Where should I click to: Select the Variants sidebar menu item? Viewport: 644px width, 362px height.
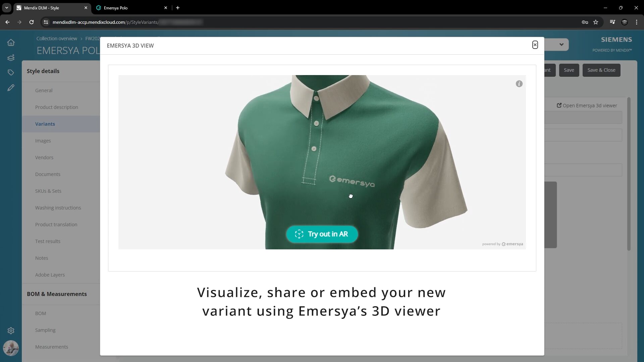[x=45, y=124]
